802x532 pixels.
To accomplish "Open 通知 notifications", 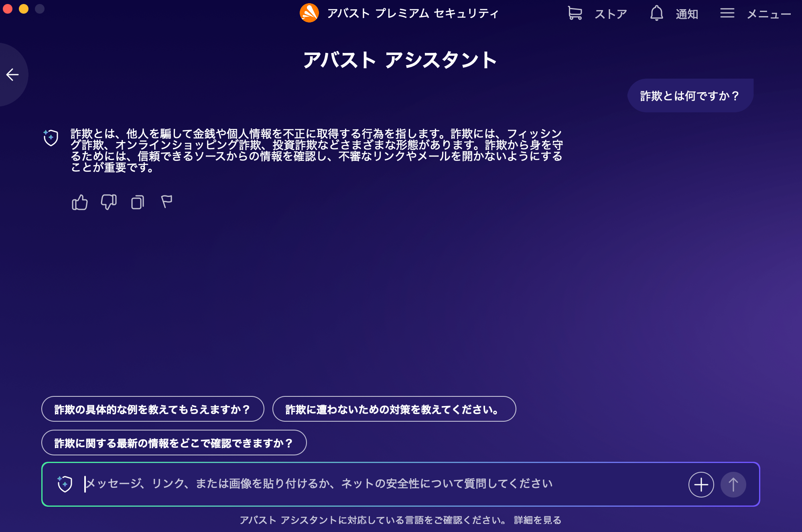I will [687, 14].
